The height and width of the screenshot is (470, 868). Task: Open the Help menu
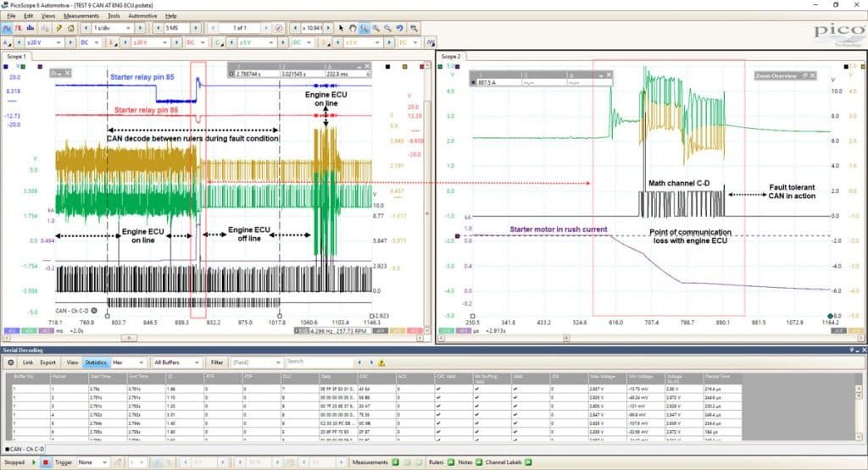(x=171, y=16)
